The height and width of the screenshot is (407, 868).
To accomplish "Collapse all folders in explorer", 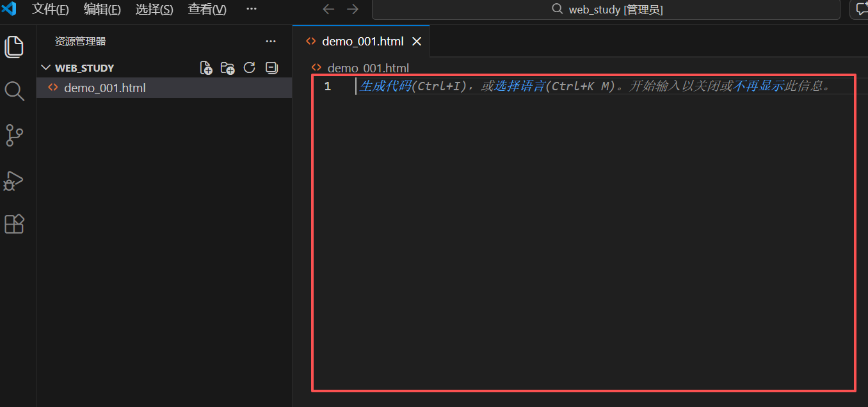I will [271, 68].
